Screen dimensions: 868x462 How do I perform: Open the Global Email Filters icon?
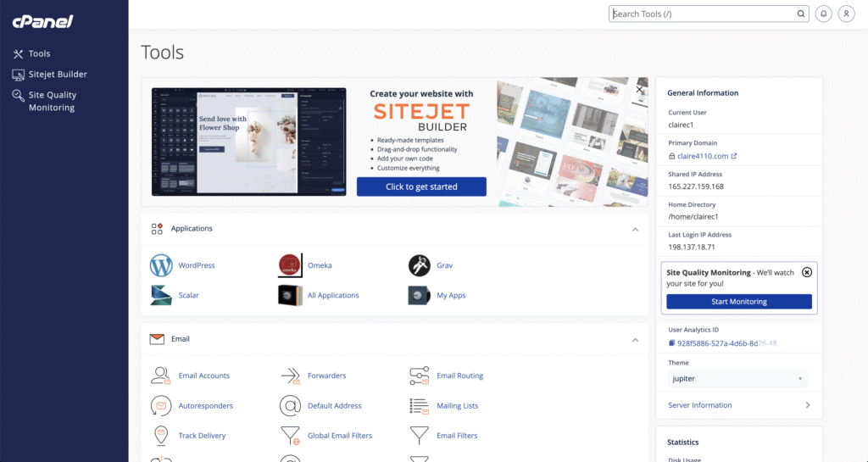(290, 436)
